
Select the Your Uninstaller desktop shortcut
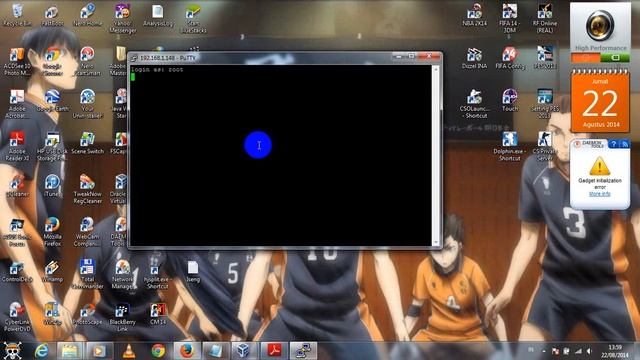[x=87, y=104]
